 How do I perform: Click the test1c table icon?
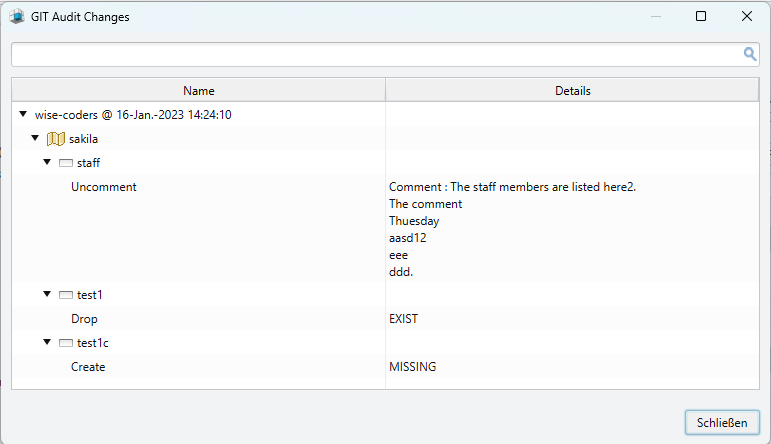coord(66,343)
